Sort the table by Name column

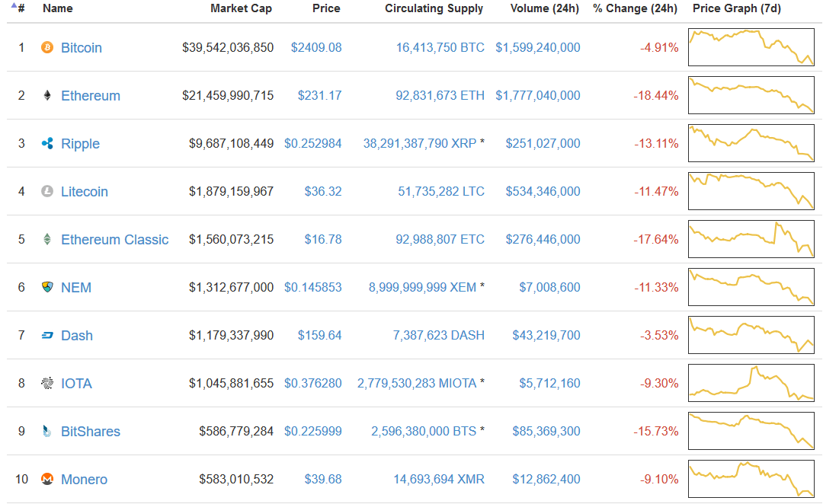(x=58, y=8)
